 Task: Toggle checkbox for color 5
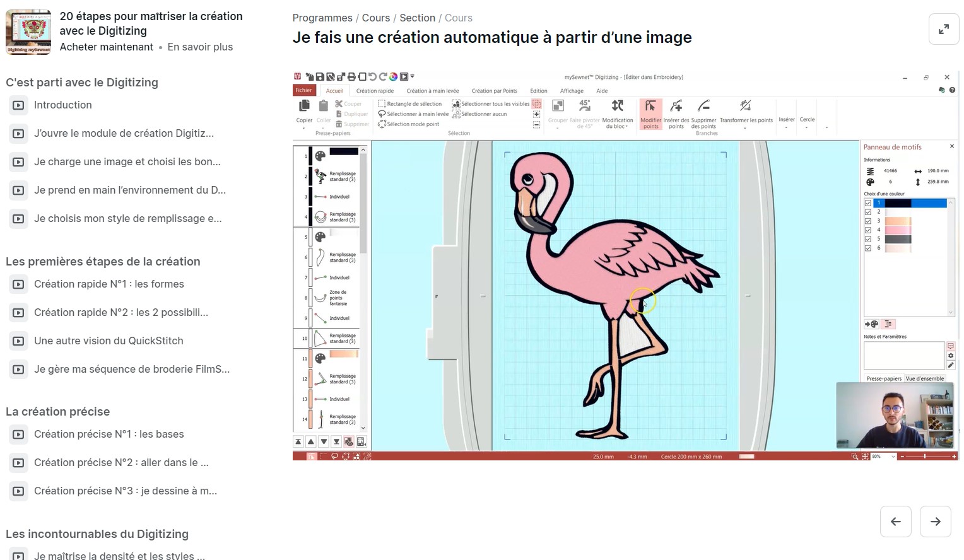tap(868, 240)
